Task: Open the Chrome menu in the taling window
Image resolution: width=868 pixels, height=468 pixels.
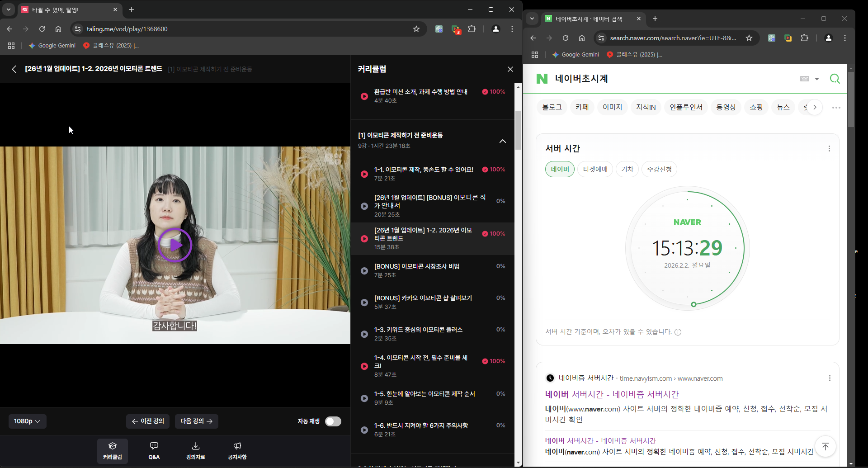Action: pos(512,29)
